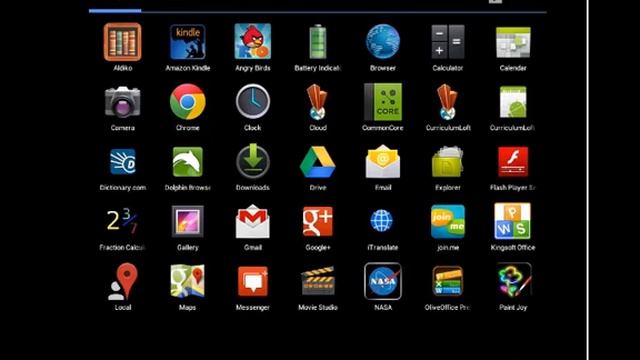Viewport: 640px width, 360px height.
Task: Launch the Camera app
Action: click(x=122, y=102)
